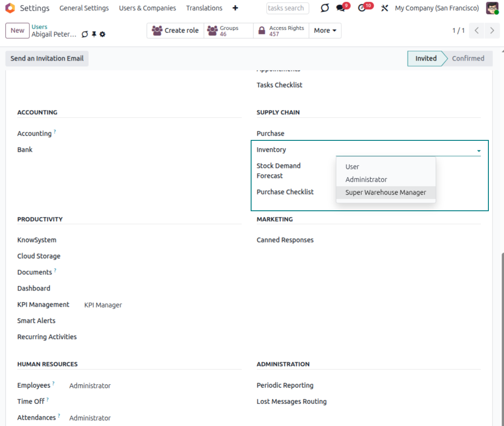This screenshot has width=504, height=426.
Task: Open the gear settings icon next to the pin
Action: click(103, 34)
